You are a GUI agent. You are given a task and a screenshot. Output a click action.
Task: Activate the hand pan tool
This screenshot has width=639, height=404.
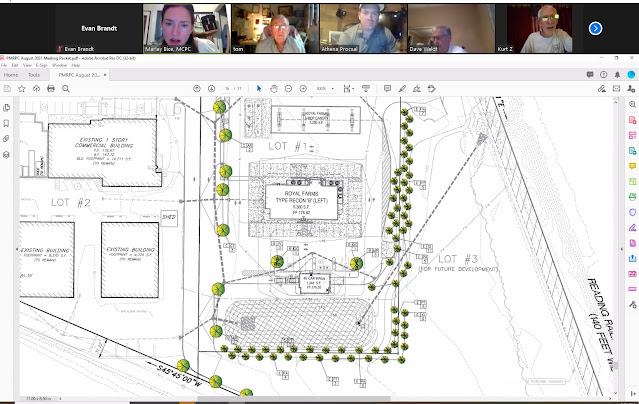[274, 88]
